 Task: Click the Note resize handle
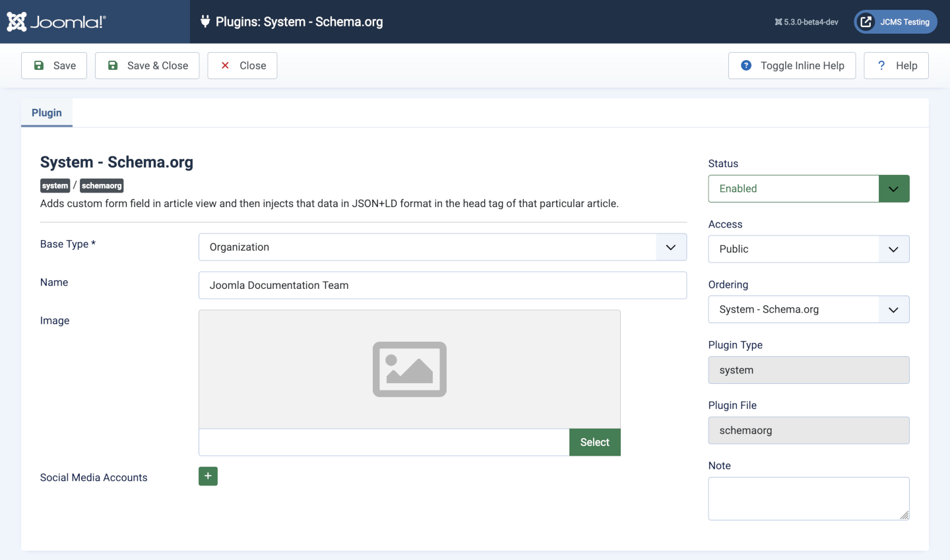pyautogui.click(x=904, y=515)
